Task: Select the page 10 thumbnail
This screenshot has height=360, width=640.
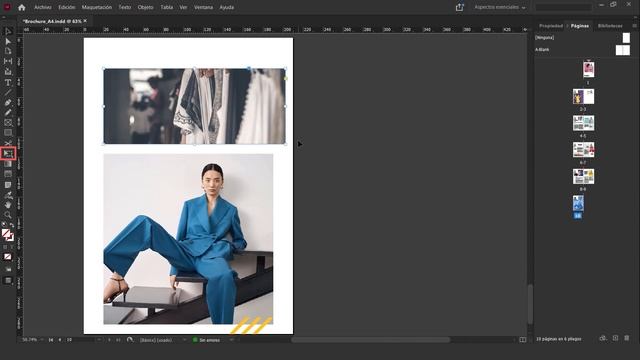Action: tap(578, 203)
